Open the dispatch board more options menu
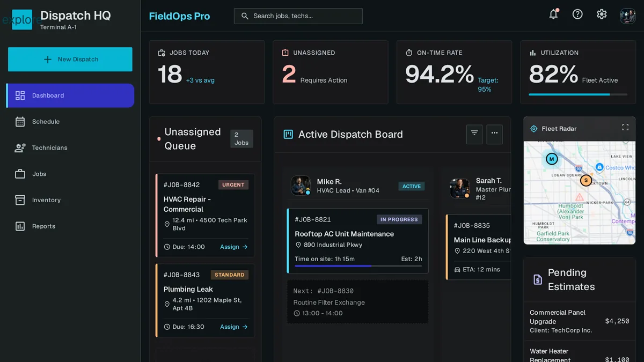 point(495,134)
